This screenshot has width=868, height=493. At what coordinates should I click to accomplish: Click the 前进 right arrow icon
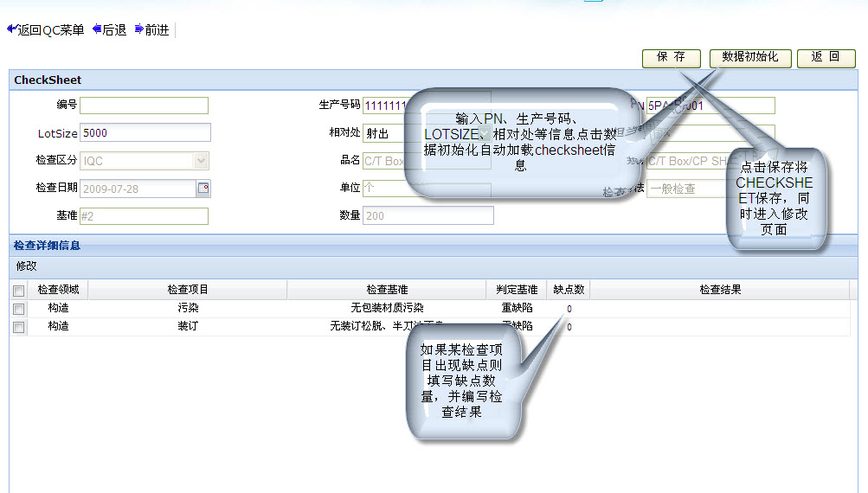[139, 29]
